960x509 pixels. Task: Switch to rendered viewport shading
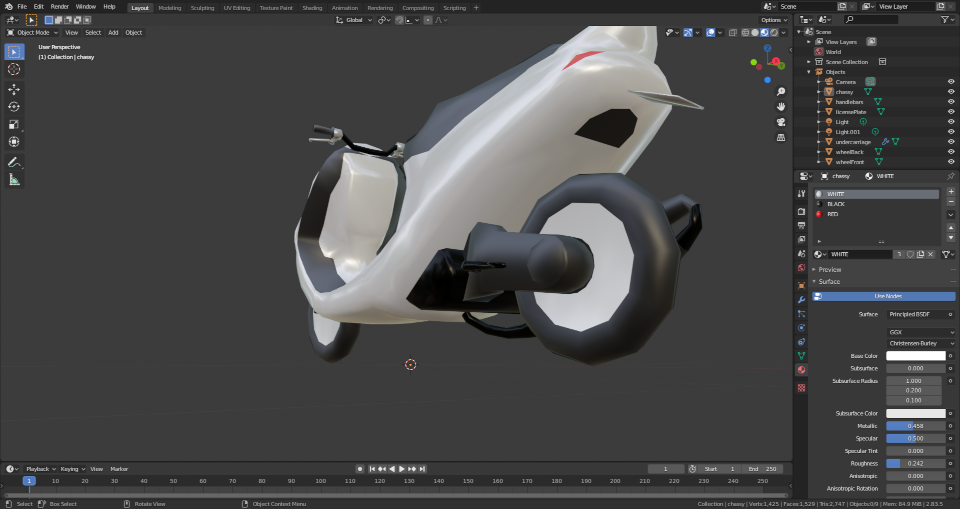click(774, 32)
